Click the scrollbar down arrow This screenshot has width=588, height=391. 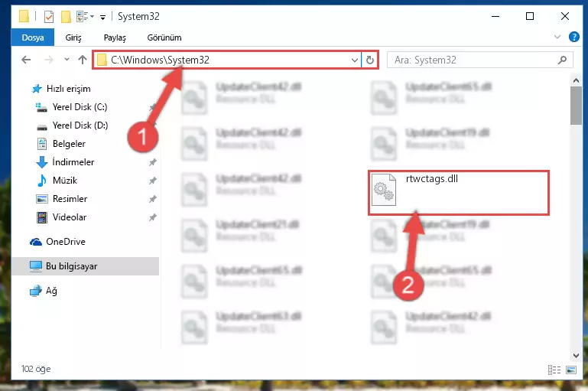coord(576,355)
